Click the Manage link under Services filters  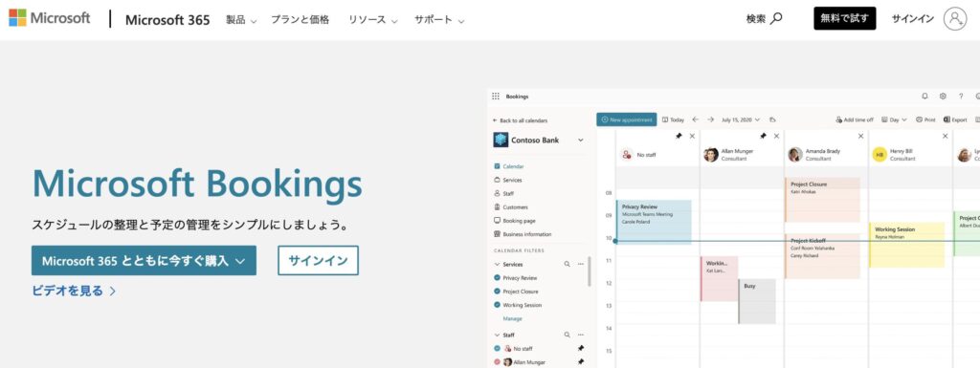(513, 318)
